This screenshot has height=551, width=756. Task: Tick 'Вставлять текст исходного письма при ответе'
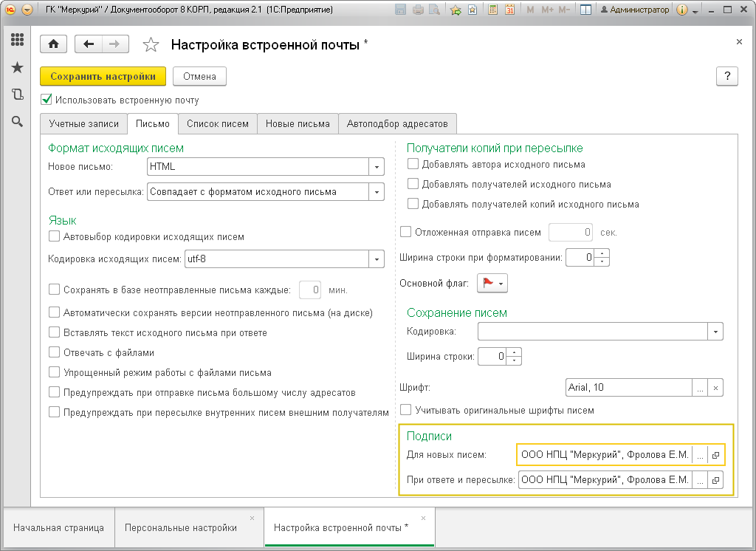(x=54, y=332)
